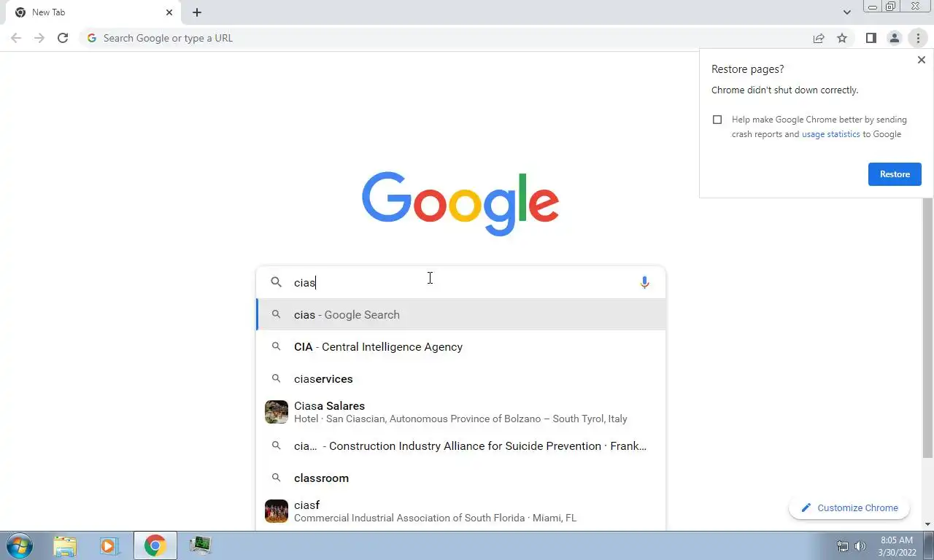Image resolution: width=934 pixels, height=560 pixels.
Task: Expand the tab search dropdown arrow
Action: [x=846, y=12]
